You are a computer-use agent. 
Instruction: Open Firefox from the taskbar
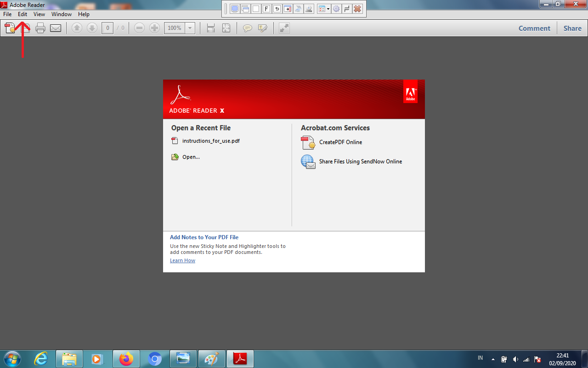(126, 359)
